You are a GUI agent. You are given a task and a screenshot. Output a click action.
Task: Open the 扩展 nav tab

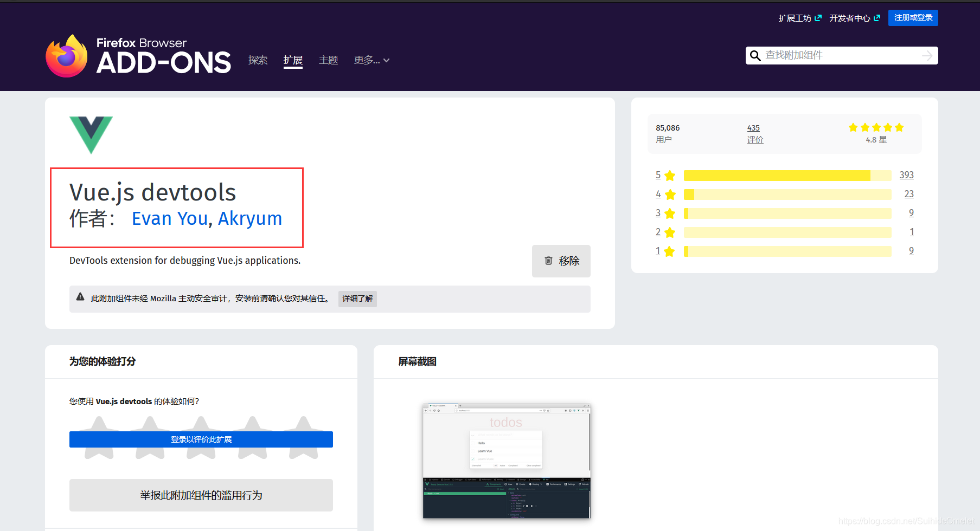[x=293, y=60]
